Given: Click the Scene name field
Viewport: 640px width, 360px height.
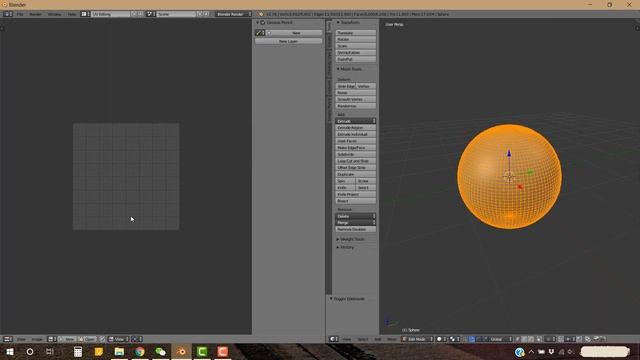Looking at the screenshot, I should pyautogui.click(x=176, y=14).
